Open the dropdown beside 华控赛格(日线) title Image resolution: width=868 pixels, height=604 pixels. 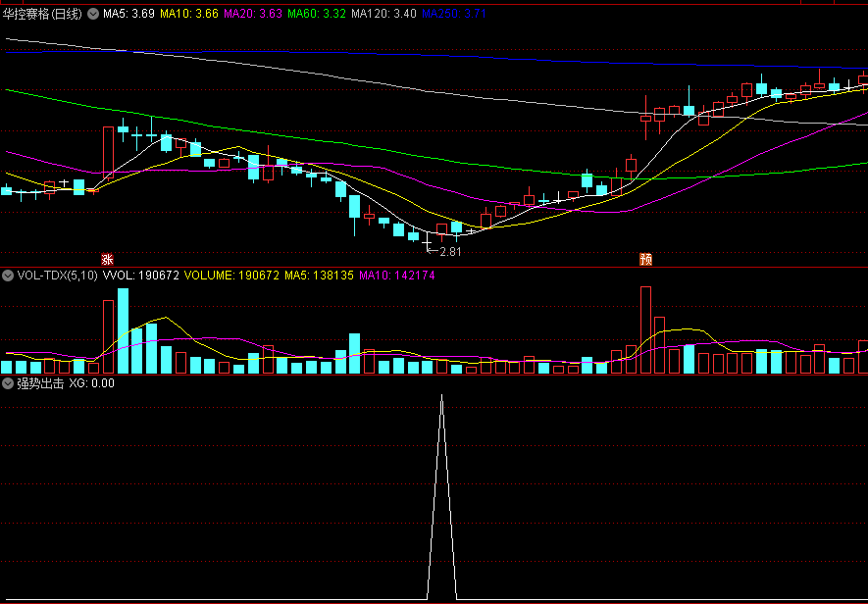[92, 14]
